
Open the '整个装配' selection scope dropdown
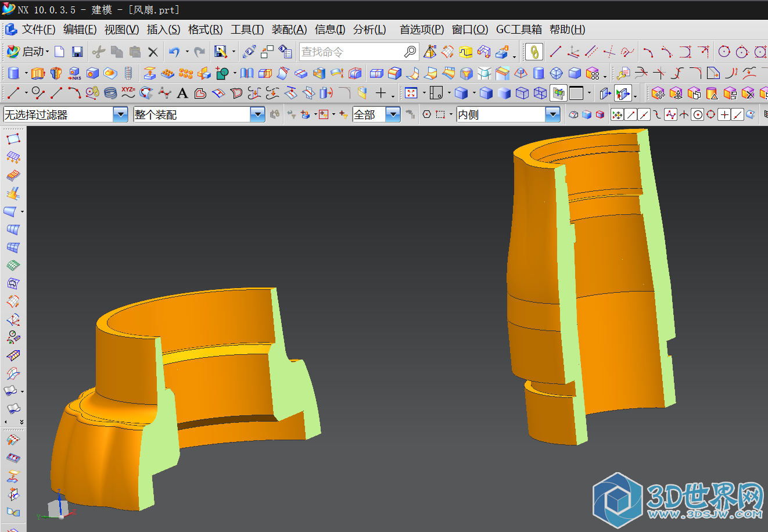tap(257, 114)
